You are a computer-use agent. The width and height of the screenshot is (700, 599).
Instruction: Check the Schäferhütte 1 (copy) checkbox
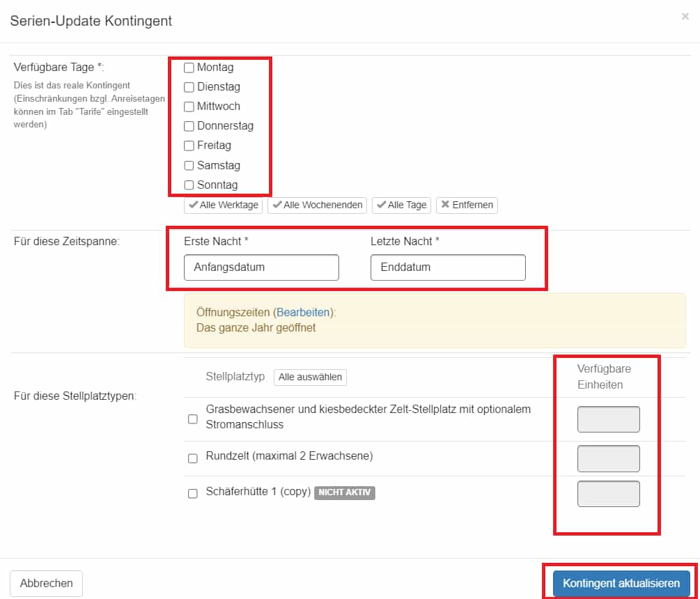pos(193,493)
